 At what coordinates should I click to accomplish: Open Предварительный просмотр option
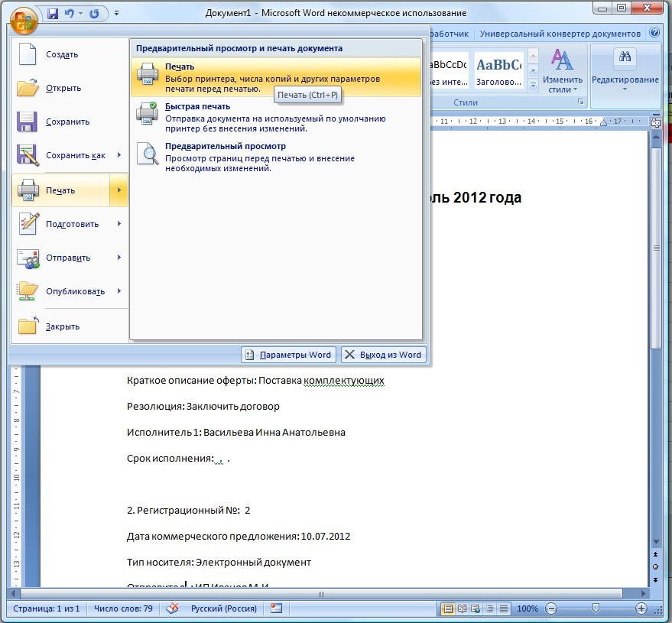(x=275, y=157)
